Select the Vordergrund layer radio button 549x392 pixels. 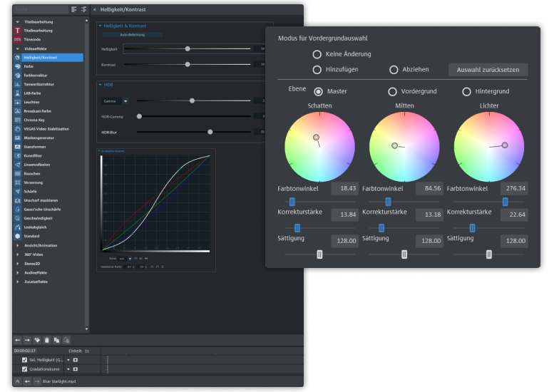392,91
